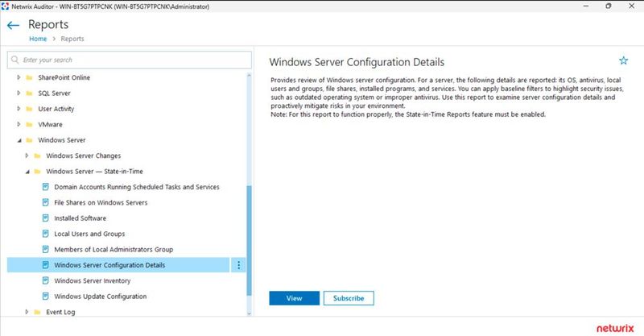Click the Subscribe button
Screen dimensions: 644x336
[349, 298]
